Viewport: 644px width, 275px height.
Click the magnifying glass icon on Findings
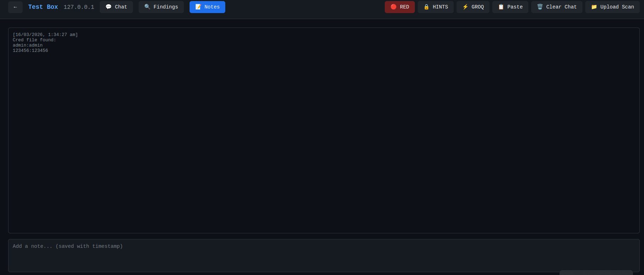(147, 7)
